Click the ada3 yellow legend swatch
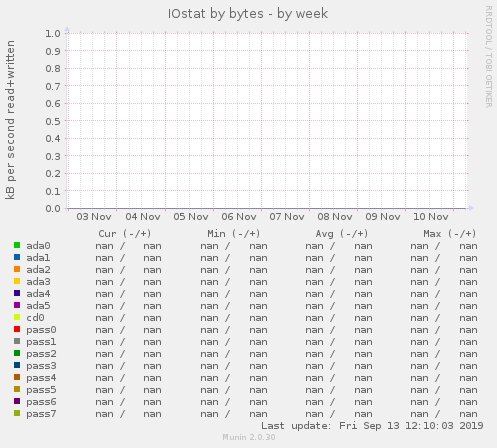The image size is (497, 448). pos(17,281)
